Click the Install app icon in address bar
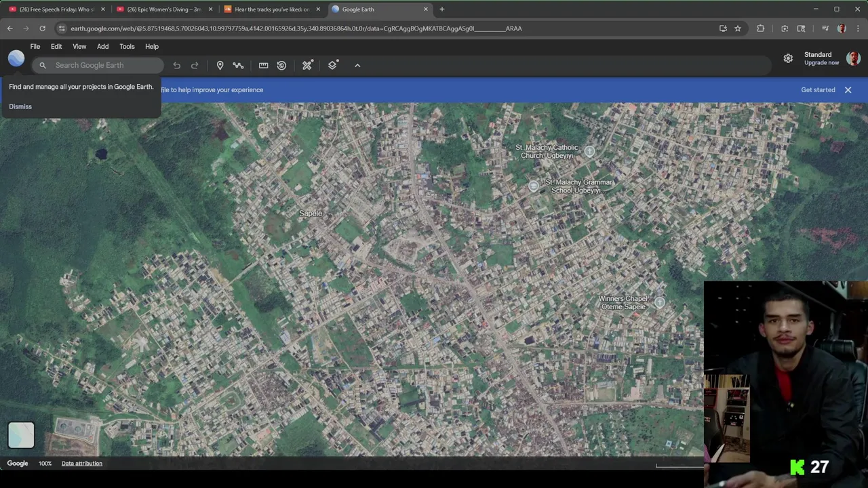868x488 pixels. (x=723, y=28)
